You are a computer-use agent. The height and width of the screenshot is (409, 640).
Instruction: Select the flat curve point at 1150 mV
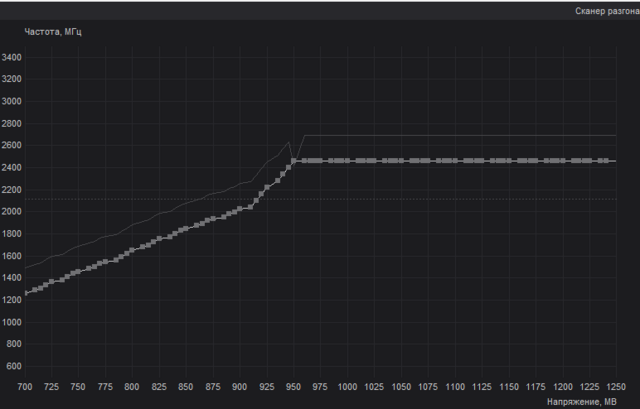coord(509,161)
